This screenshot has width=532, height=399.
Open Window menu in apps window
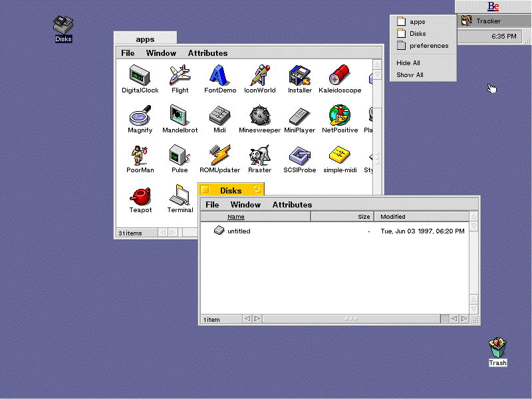(x=161, y=53)
